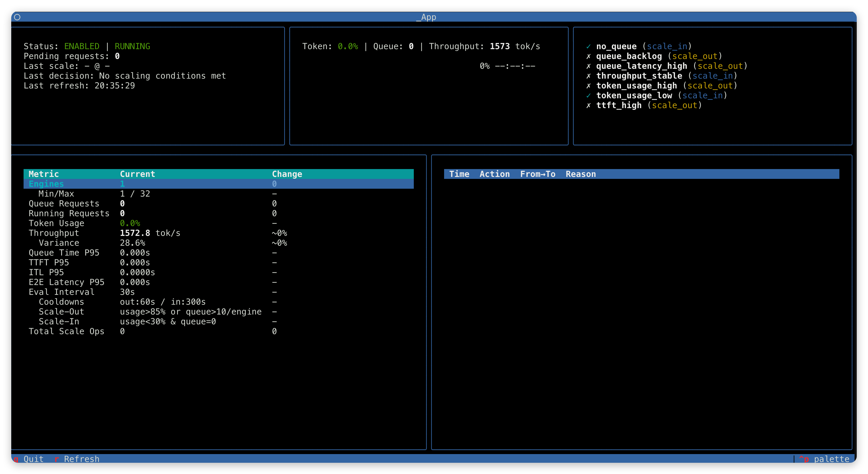
Task: Select the Queue Requests row
Action: click(x=218, y=203)
